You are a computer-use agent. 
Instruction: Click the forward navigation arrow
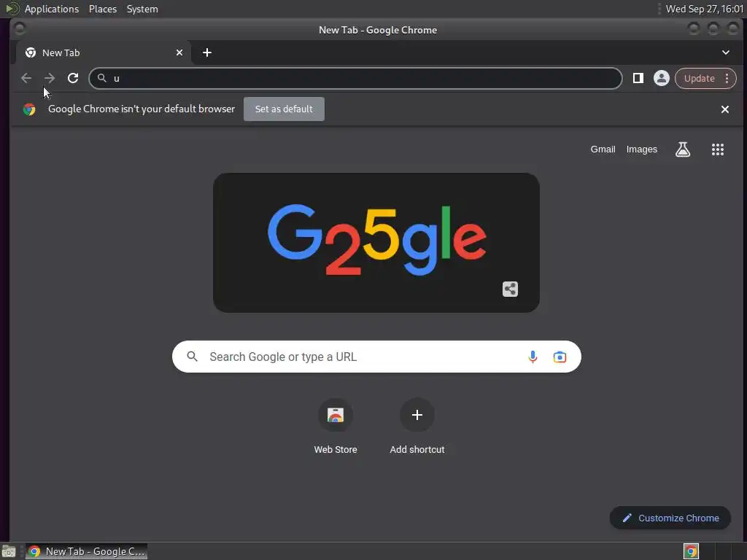50,78
